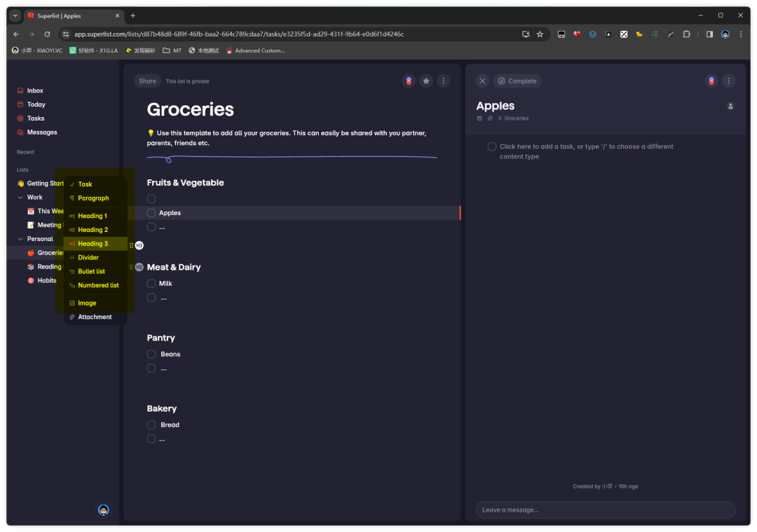Viewport: 757px width, 532px height.
Task: Tick the Milk task checkbox
Action: pos(151,284)
